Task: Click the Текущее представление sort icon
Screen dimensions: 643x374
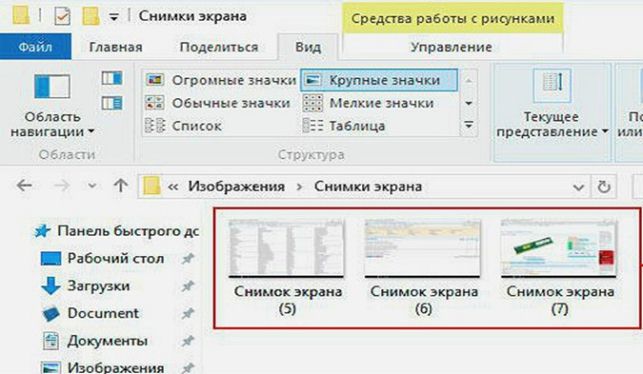Action: [552, 85]
